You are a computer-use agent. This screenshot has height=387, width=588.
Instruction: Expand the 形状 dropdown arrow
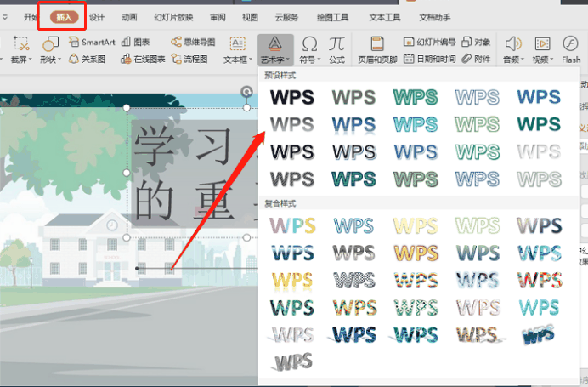click(59, 60)
